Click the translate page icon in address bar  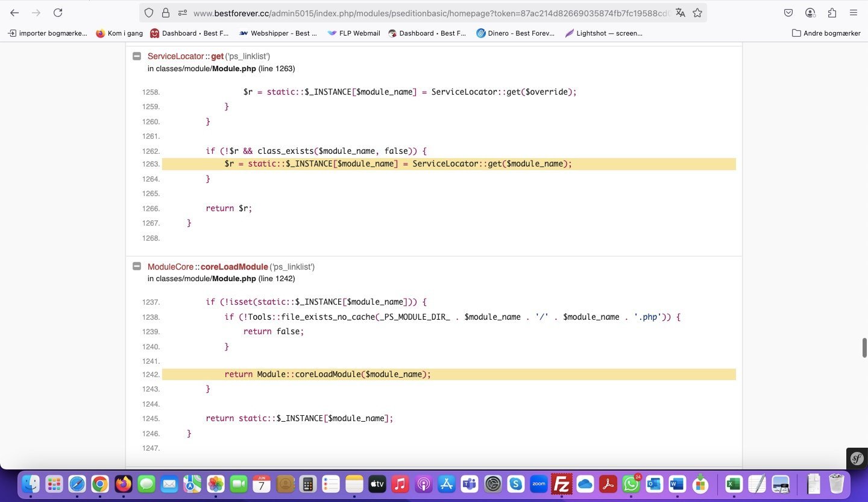(x=681, y=13)
